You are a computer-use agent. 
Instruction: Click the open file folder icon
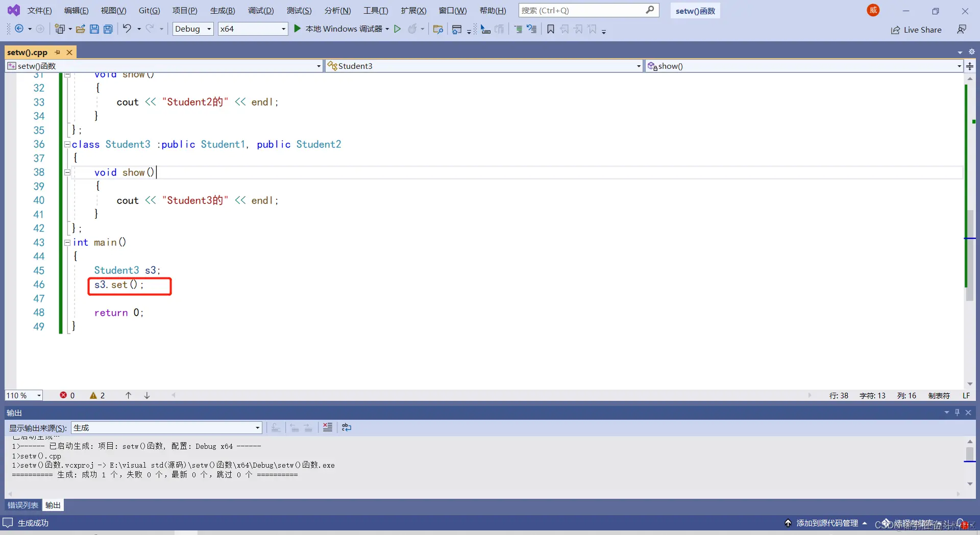(x=80, y=29)
